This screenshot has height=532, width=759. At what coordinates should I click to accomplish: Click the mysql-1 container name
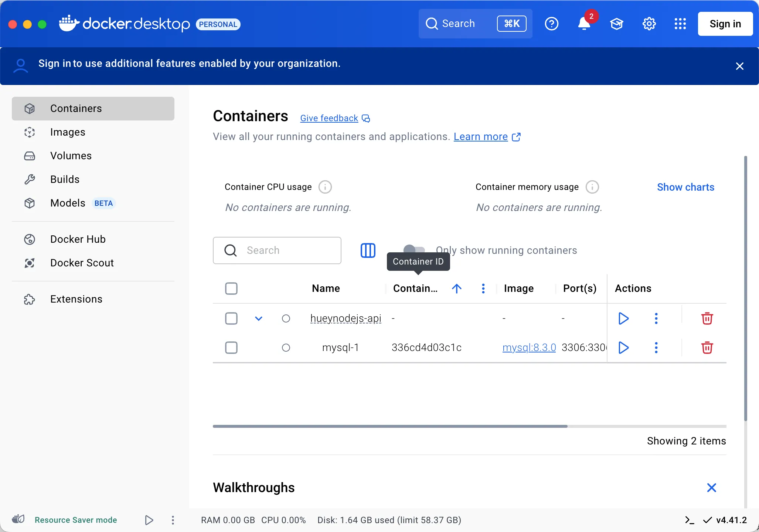pyautogui.click(x=340, y=348)
